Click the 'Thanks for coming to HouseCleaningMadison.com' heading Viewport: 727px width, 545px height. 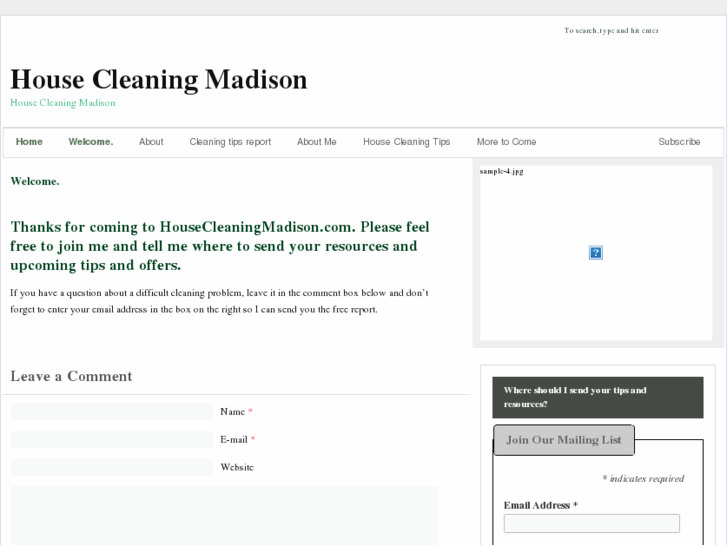click(x=220, y=246)
